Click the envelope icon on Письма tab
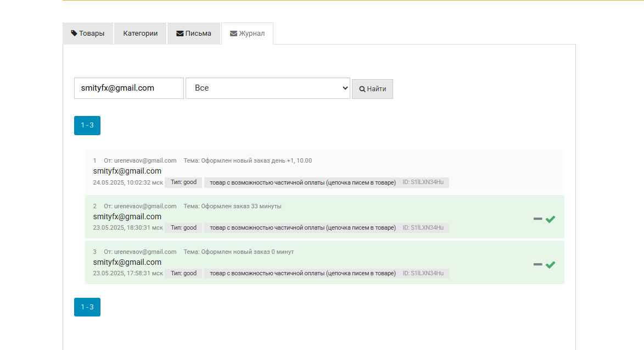This screenshot has width=644, height=350. click(180, 34)
